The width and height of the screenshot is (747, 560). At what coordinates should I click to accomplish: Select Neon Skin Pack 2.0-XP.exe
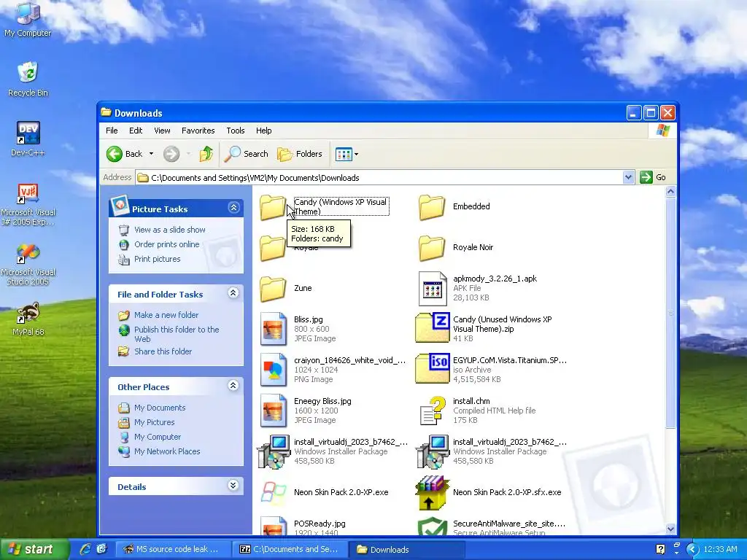click(325, 492)
